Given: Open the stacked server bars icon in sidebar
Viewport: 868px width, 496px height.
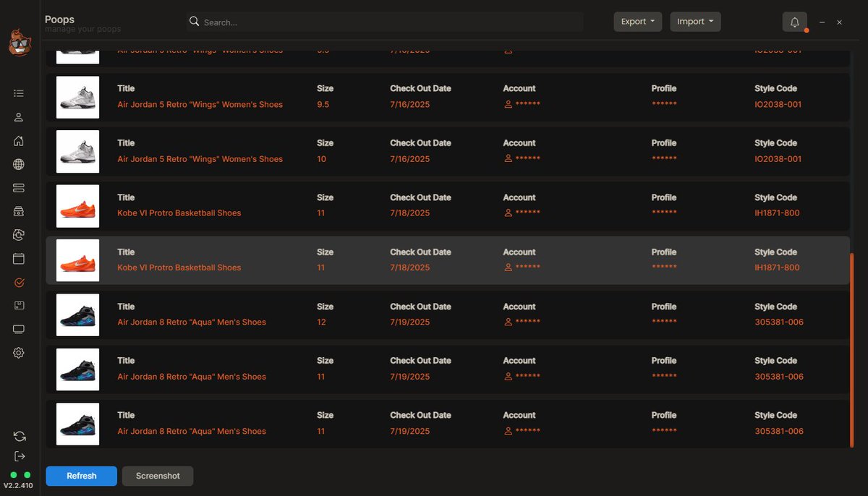Looking at the screenshot, I should tap(19, 188).
